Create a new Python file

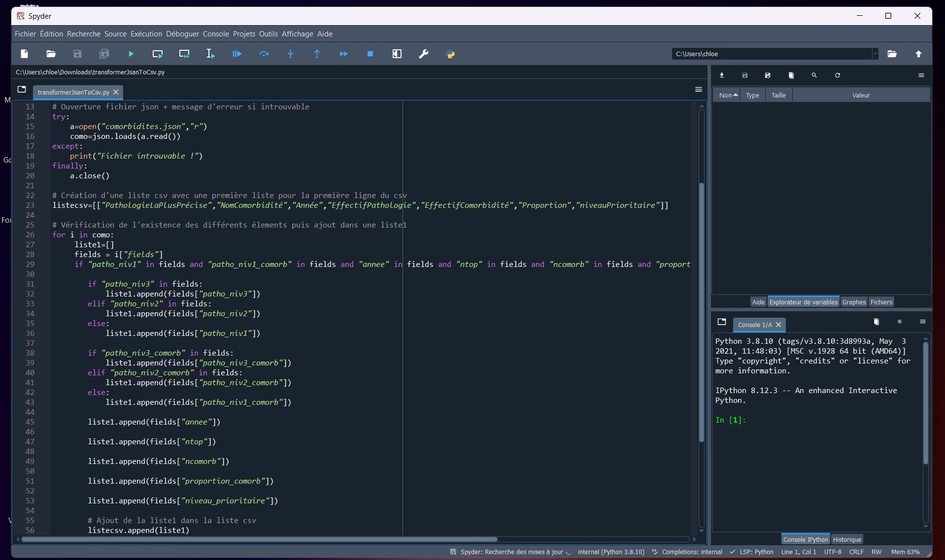click(24, 54)
